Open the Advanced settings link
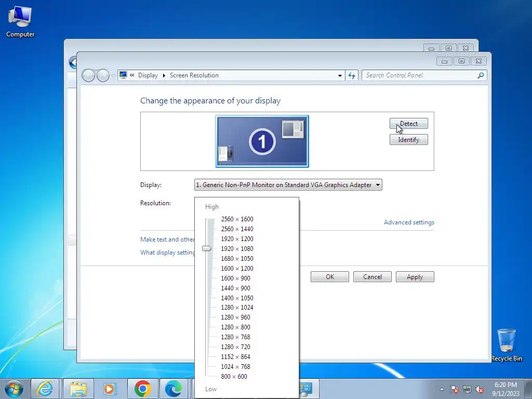This screenshot has height=399, width=532. point(409,222)
